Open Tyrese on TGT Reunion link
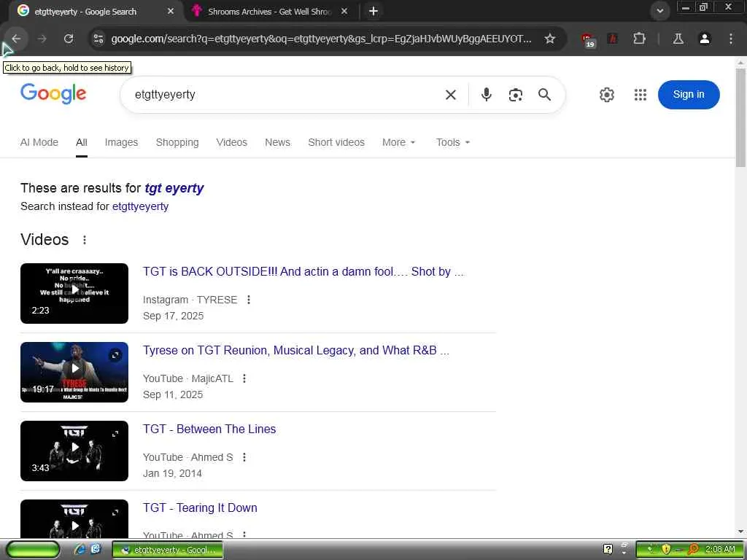This screenshot has width=747, height=560. pyautogui.click(x=296, y=350)
